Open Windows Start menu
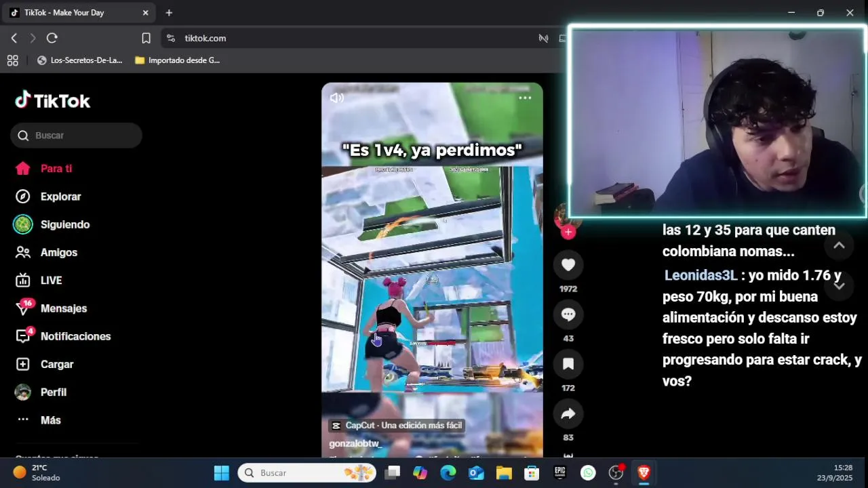Screen dimensions: 868x488 point(222,472)
